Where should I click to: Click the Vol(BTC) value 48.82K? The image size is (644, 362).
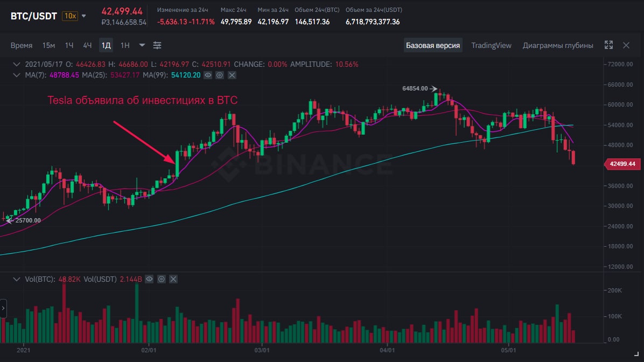pyautogui.click(x=69, y=279)
